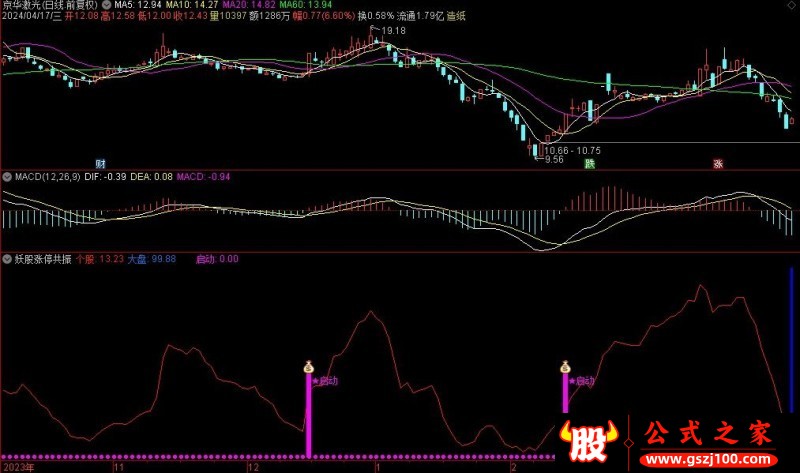The height and width of the screenshot is (473, 800).
Task: Click the closing price 收12.43
Action: pos(191,16)
